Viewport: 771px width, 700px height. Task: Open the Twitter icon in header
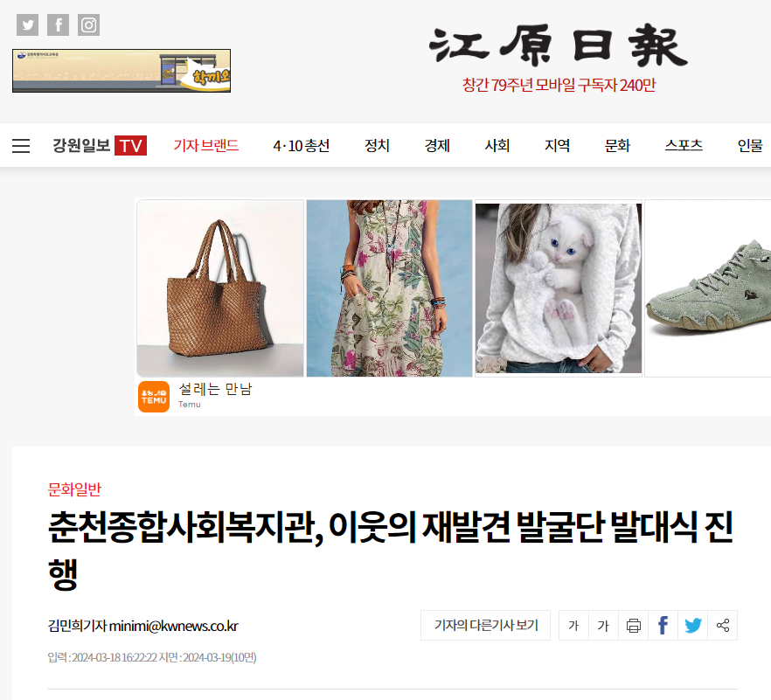pos(28,24)
